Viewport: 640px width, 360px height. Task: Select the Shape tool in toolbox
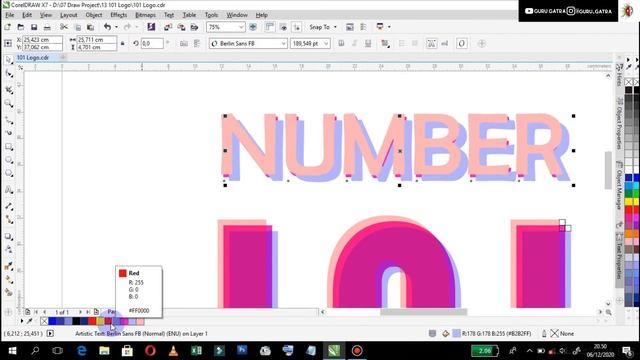point(9,74)
